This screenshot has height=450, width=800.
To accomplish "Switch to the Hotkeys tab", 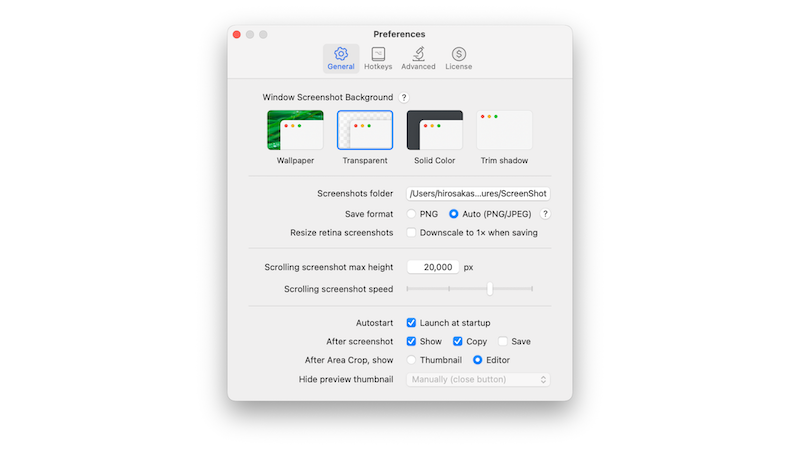I will coord(378,58).
